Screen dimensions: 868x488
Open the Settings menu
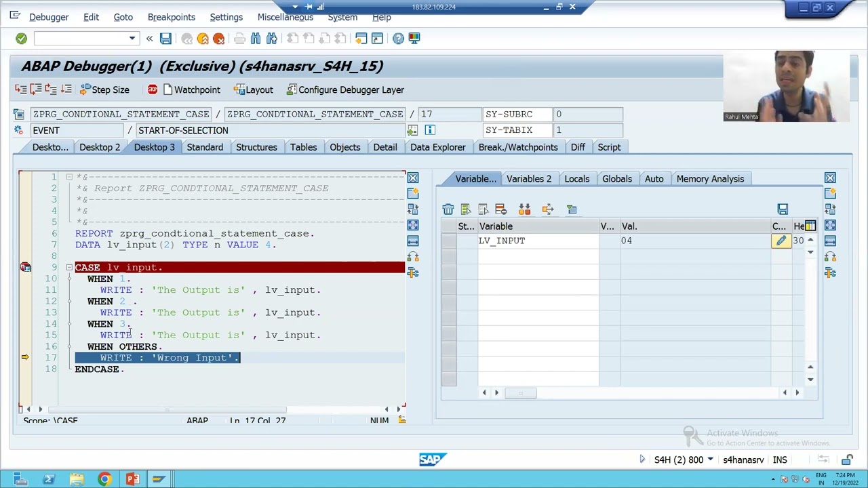coord(226,17)
